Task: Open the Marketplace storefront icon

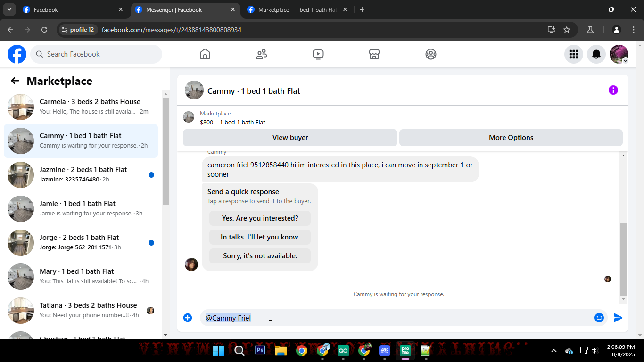Action: coord(374,54)
